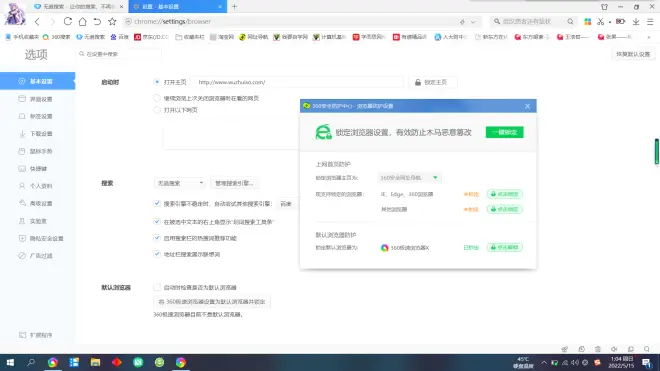
Task: Click the trash icon in bottom status bar
Action: coord(598,349)
